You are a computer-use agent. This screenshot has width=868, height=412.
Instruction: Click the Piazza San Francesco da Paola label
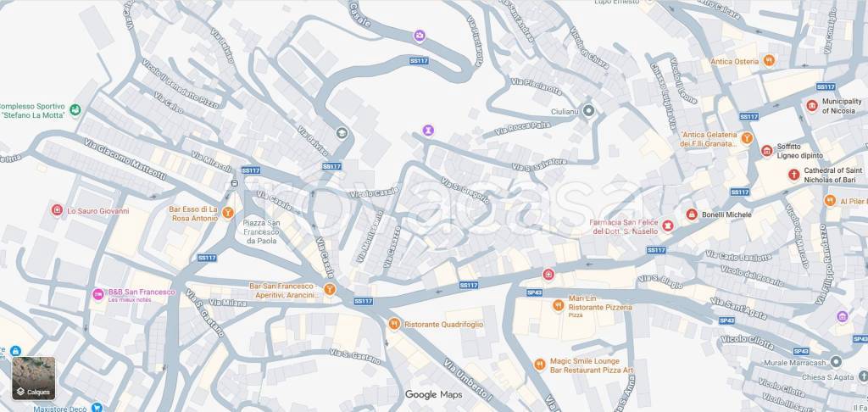point(262,231)
